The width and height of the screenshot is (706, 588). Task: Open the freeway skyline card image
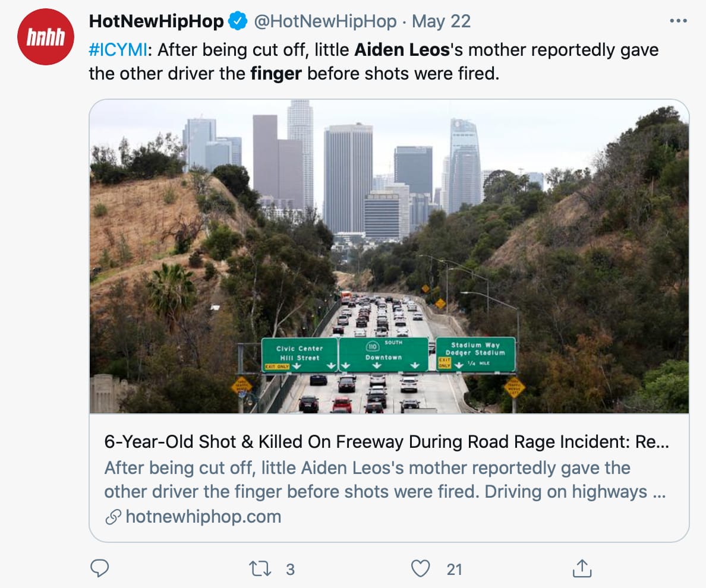389,256
